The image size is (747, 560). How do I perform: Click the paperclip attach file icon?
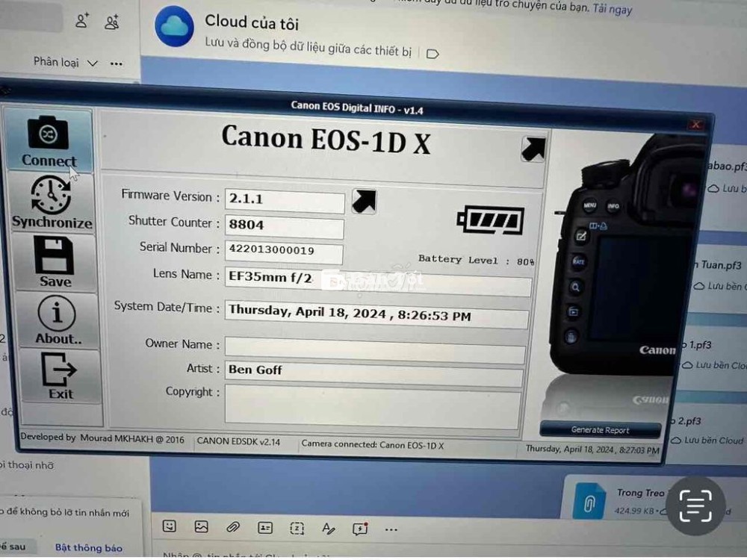233,526
